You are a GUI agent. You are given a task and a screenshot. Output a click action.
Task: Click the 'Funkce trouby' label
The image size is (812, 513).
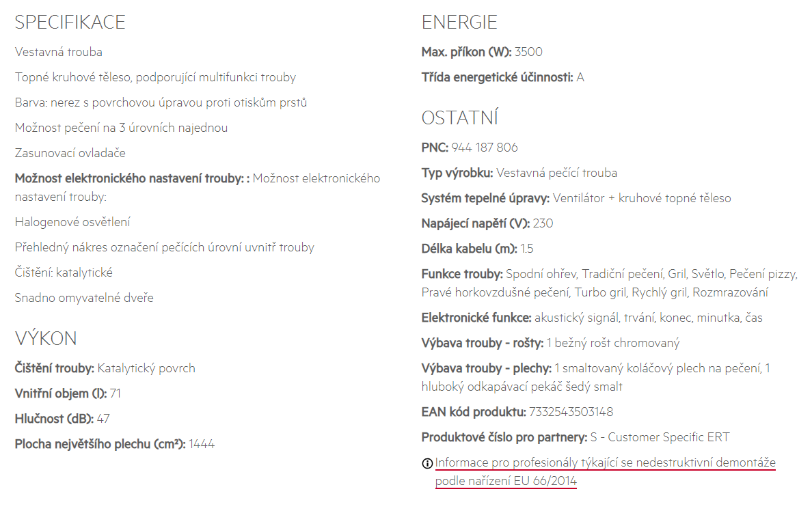coord(463,274)
